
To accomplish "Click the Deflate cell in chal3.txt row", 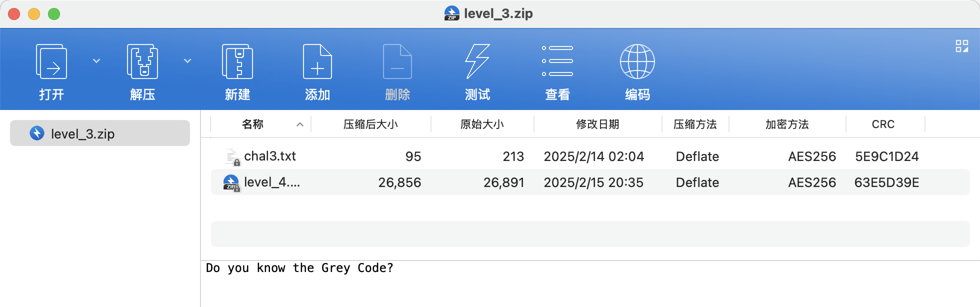I will (697, 156).
